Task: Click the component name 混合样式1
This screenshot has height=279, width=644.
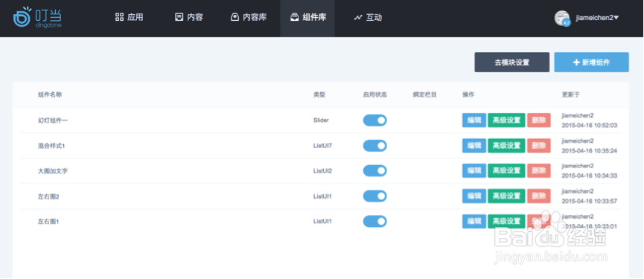Action: point(51,146)
